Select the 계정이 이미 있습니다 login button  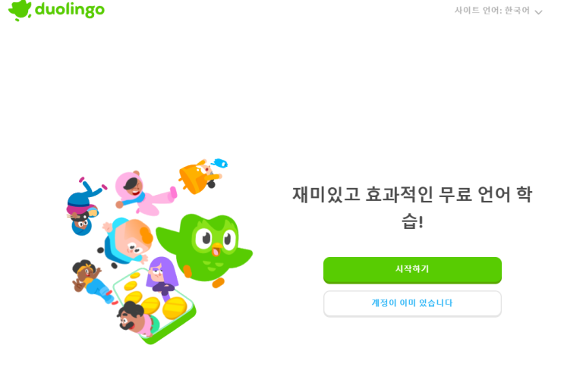click(412, 303)
